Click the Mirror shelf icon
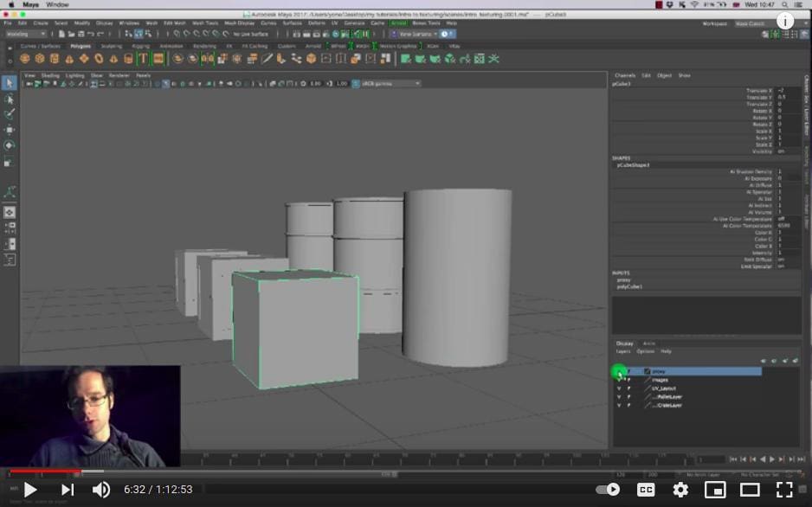Viewport: 812px width, 507px height. [207, 59]
